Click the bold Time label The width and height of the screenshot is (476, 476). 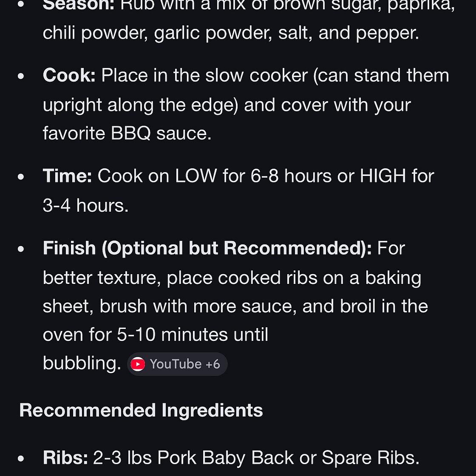67,176
